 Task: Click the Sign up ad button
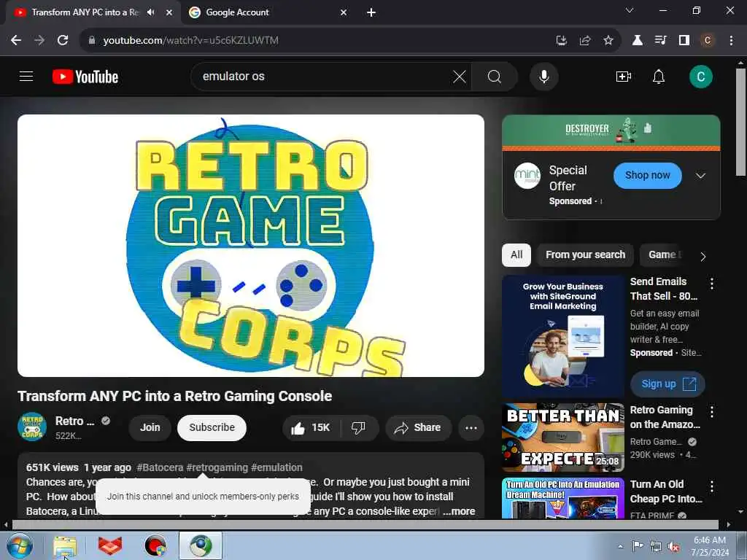[x=667, y=384]
